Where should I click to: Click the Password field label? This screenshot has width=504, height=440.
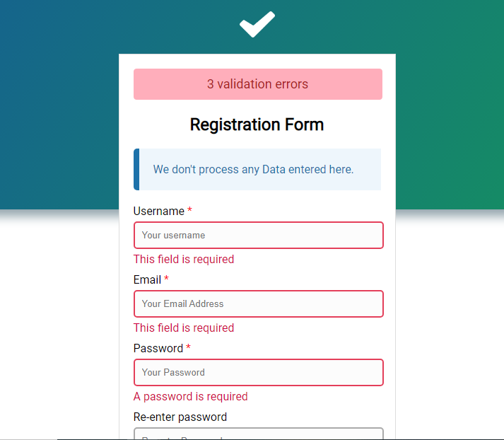pos(158,348)
